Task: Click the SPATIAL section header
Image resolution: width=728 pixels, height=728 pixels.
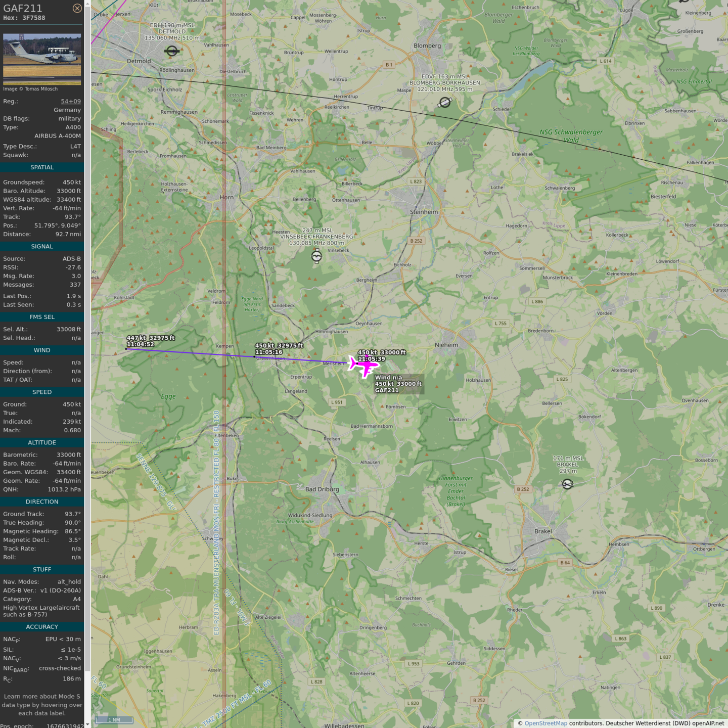Action: (42, 167)
